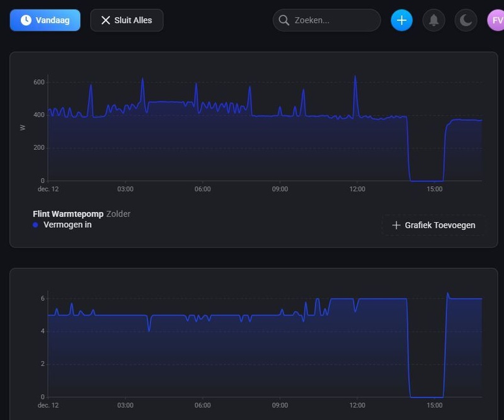Click the magnifier icon in the search bar
The image size is (504, 420).
284,20
